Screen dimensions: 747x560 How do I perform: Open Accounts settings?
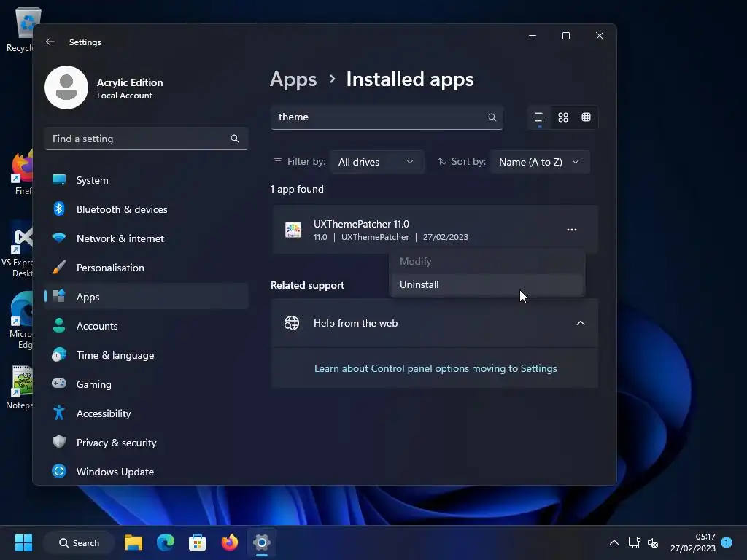pos(146,326)
